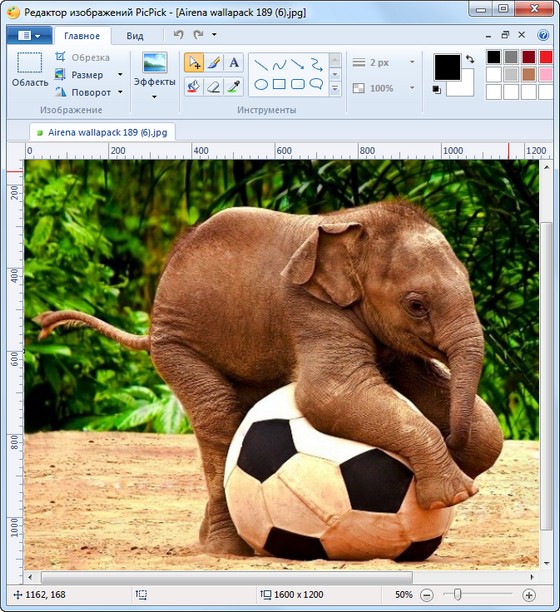560x612 pixels.
Task: Select the text tool A
Action: point(234,62)
